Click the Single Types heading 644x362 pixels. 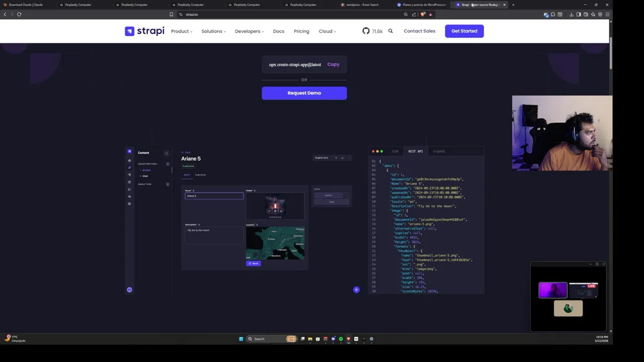click(144, 184)
